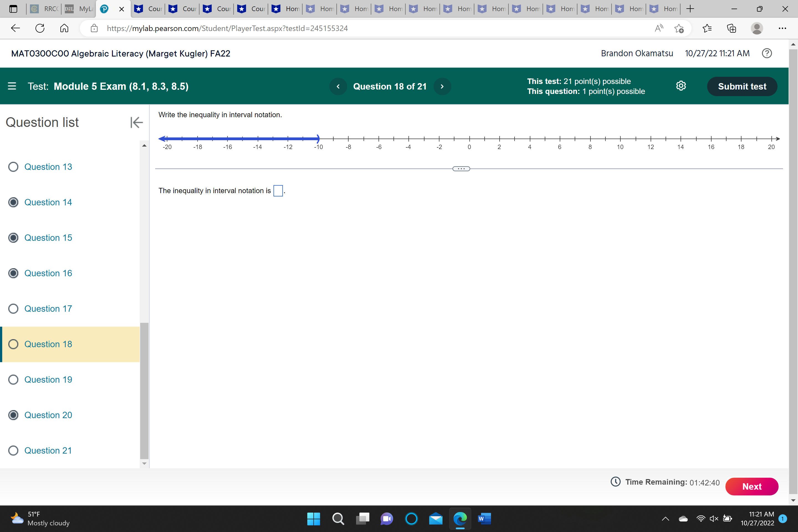The width and height of the screenshot is (798, 532).
Task: Open the test settings gear icon
Action: [x=681, y=86]
